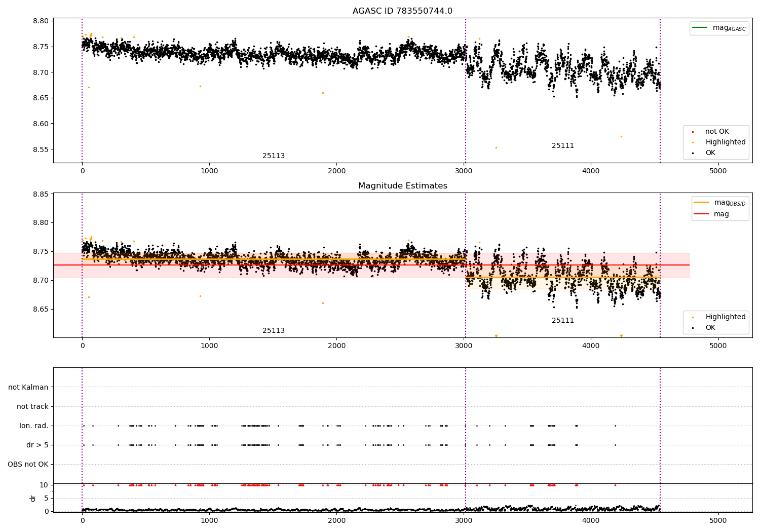Screen dimensions: 760x532
Task: Click the 5000 x-tick under the bottom plot
Action: pyautogui.click(x=718, y=520)
